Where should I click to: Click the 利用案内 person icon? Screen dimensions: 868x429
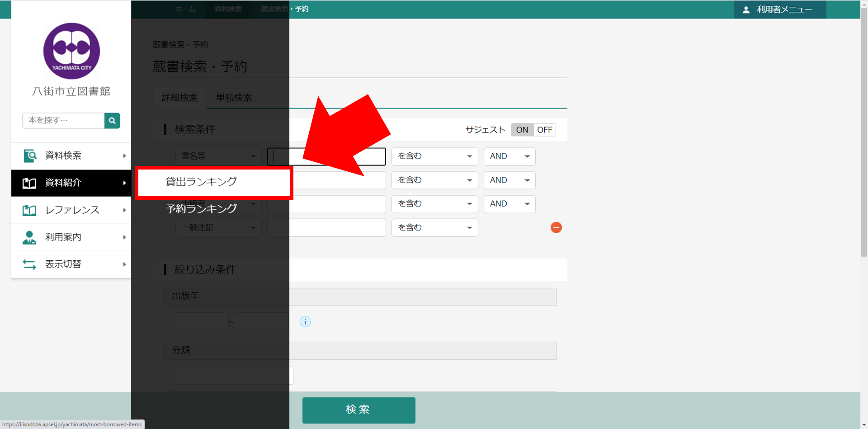pyautogui.click(x=29, y=237)
